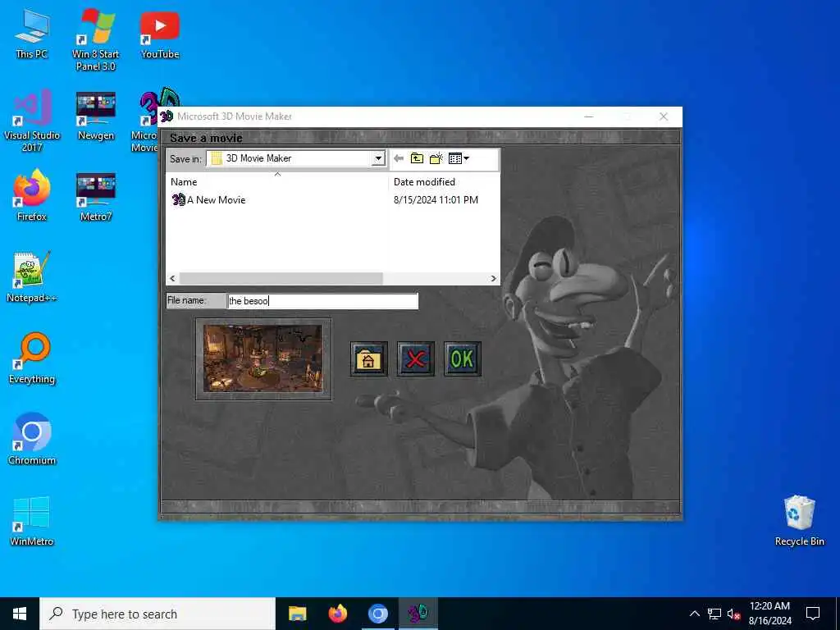The height and width of the screenshot is (630, 840).
Task: Show hidden system tray icons
Action: 694,614
